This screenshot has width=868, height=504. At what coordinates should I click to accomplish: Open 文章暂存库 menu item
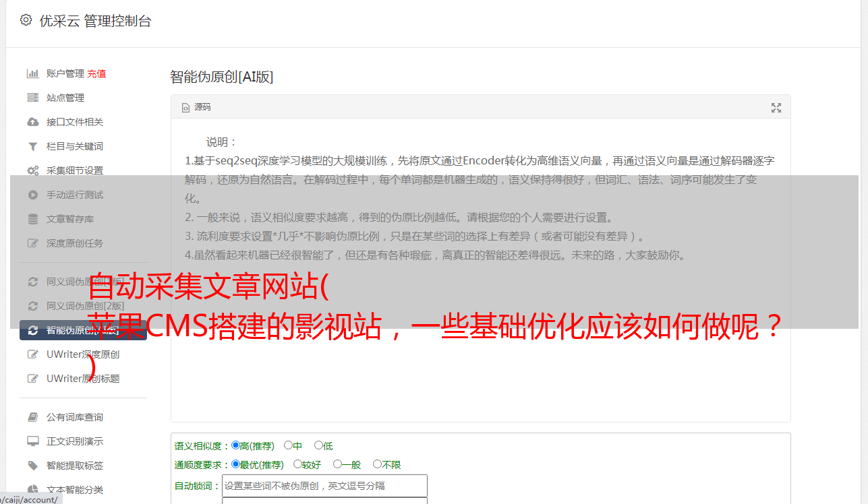click(70, 219)
